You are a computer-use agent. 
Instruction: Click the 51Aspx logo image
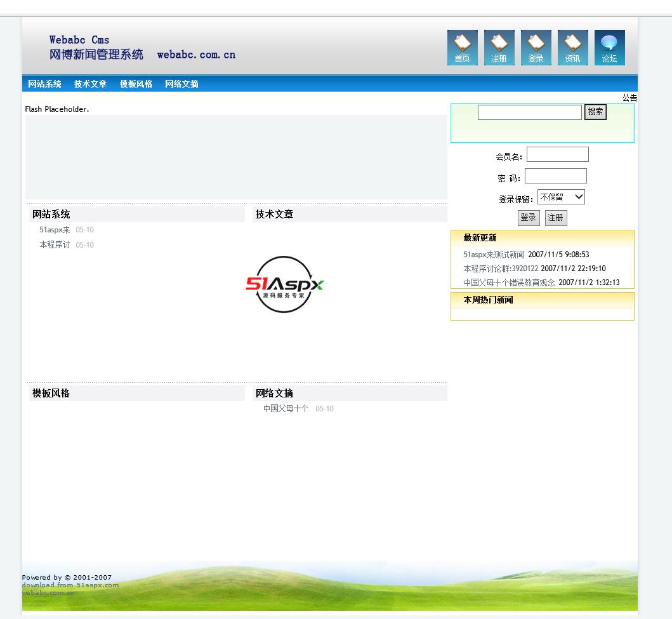[284, 284]
